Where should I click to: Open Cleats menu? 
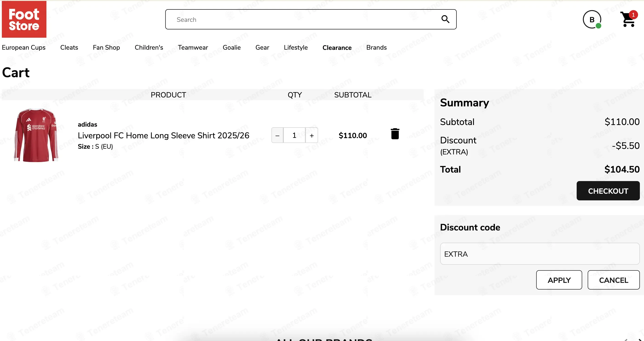click(69, 48)
